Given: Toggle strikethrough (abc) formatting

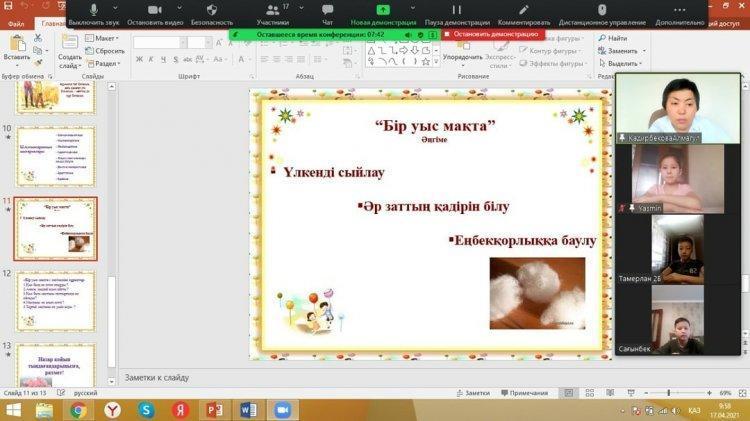Looking at the screenshot, I should tap(188, 59).
